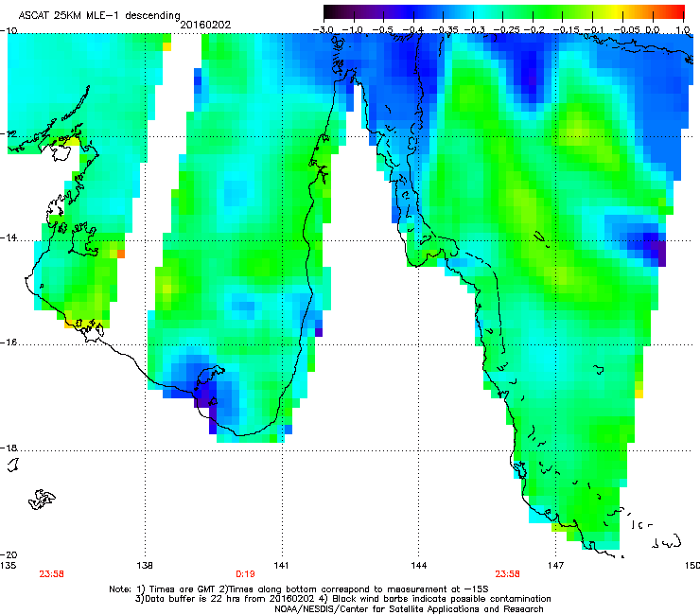The image size is (700, 615).
Task: Click the '-1.0' color scale label
Action: 353,30
